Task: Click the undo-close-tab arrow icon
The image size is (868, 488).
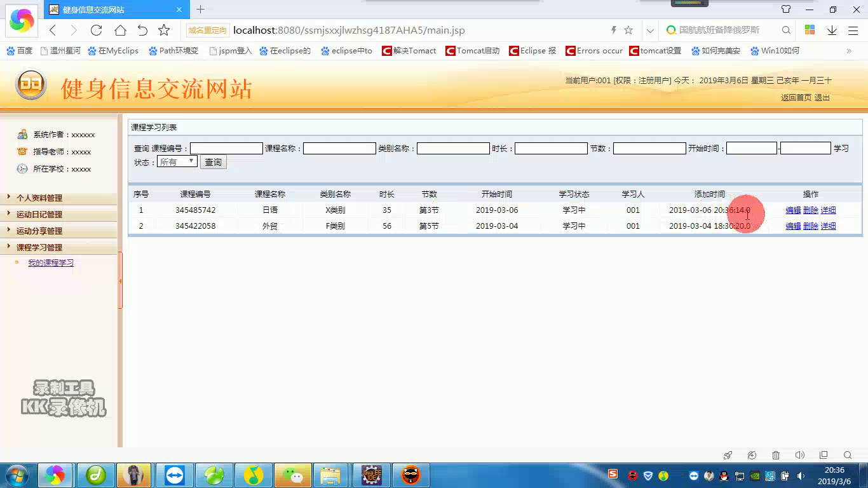Action: 142,30
